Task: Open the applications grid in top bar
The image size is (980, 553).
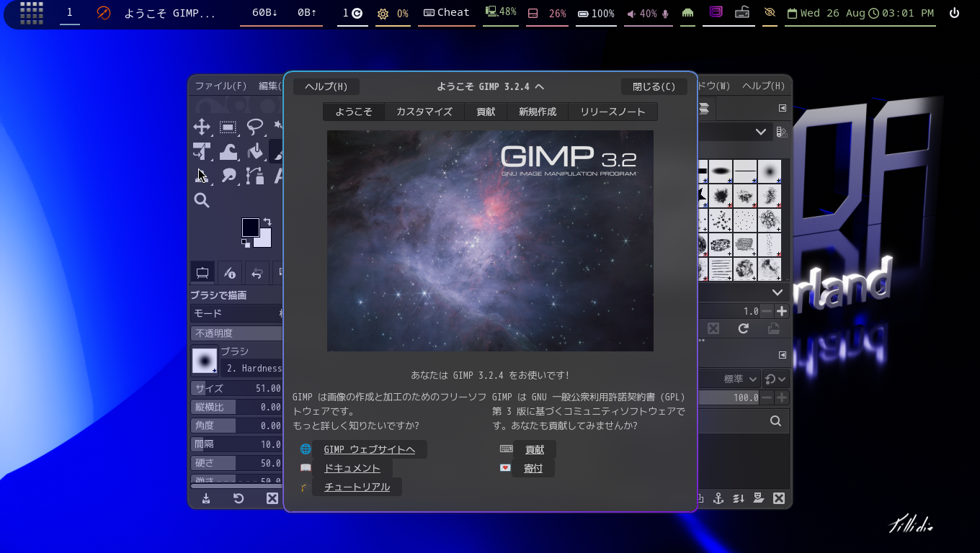Action: coord(31,13)
